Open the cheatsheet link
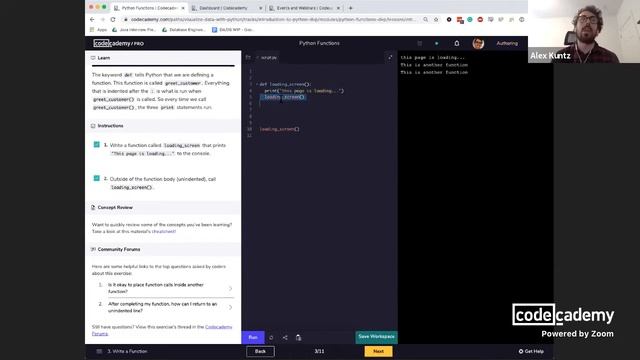 [x=164, y=231]
